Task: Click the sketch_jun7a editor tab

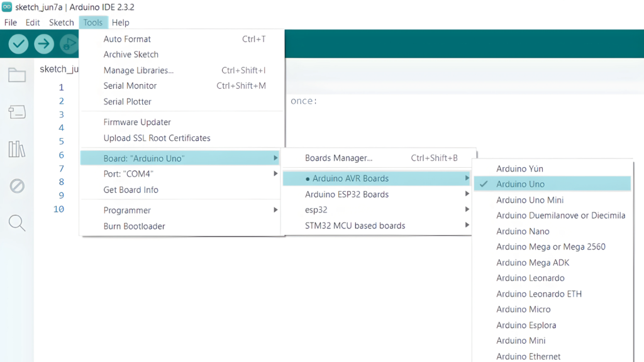Action: click(58, 69)
